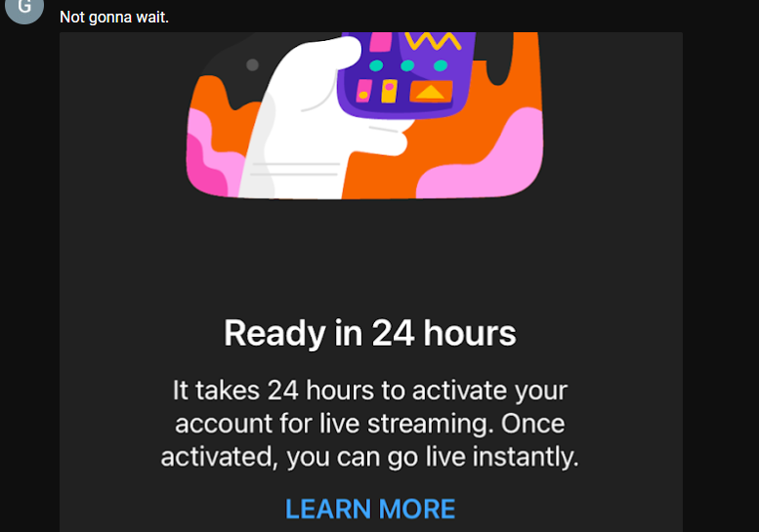The image size is (759, 532).
Task: Click the yellow rectangle button on device
Action: (389, 92)
